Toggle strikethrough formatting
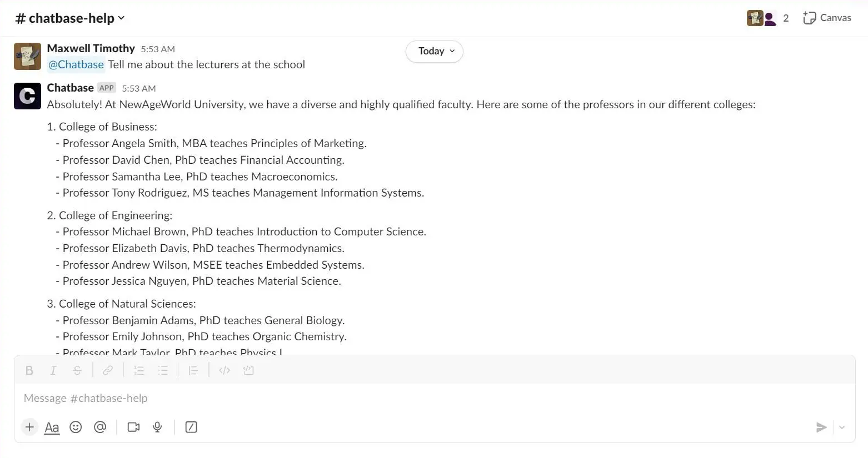 tap(77, 370)
